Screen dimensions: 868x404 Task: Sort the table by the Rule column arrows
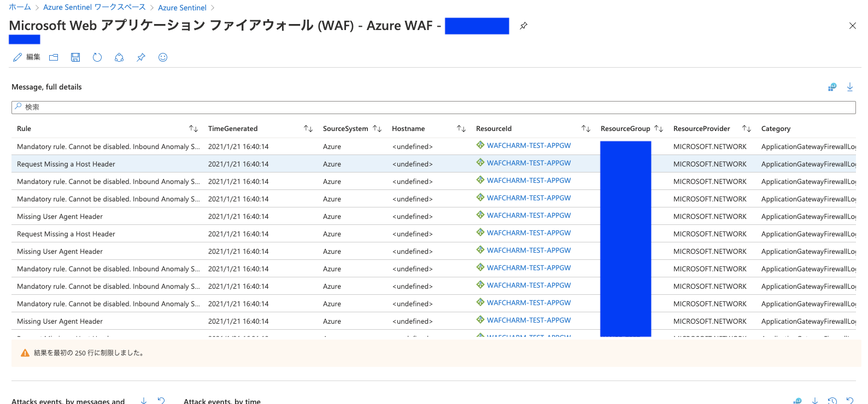[193, 129]
